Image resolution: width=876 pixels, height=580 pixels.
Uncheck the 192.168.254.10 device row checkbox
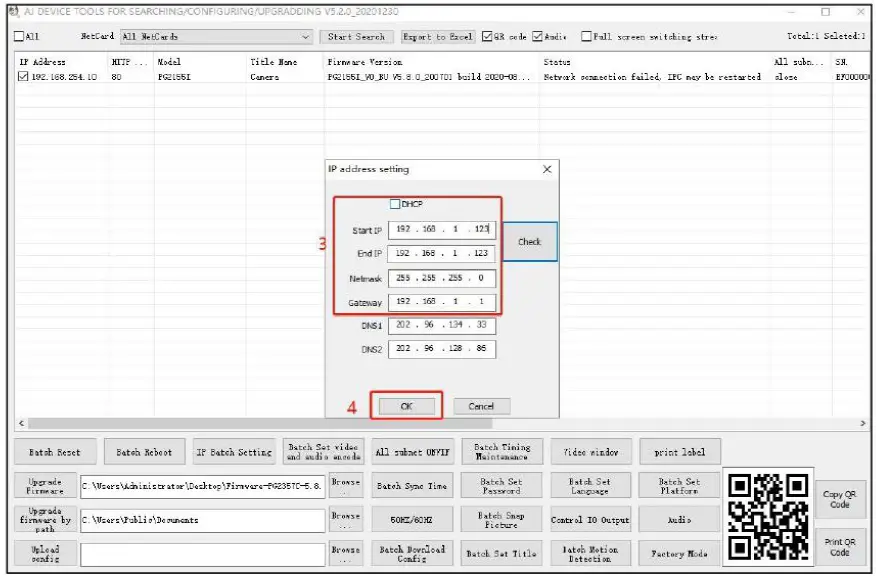tap(23, 77)
